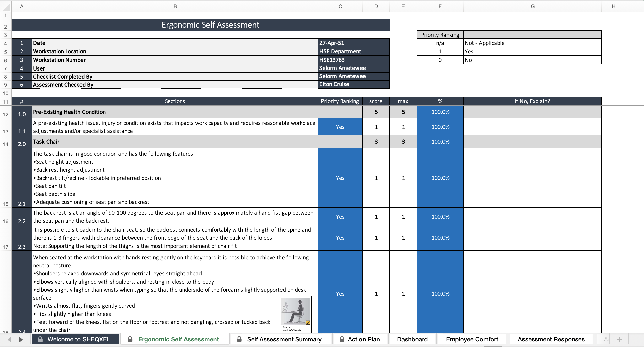This screenshot has height=347, width=644.
Task: Click the next-sheet navigation arrow
Action: coord(21,339)
